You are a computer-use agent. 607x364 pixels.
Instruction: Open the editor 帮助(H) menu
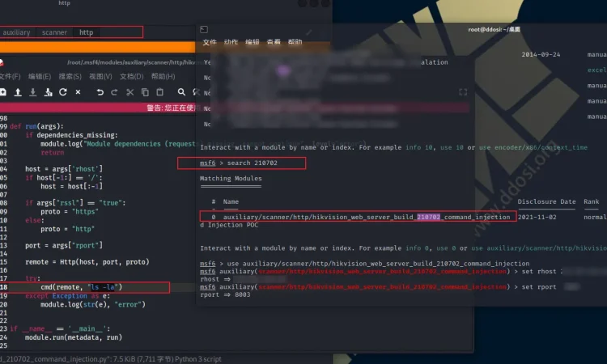click(163, 76)
